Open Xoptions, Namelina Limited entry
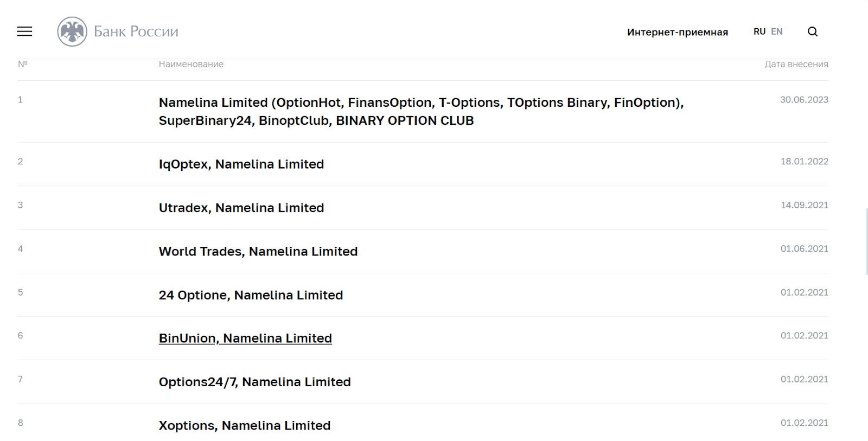This screenshot has width=868, height=441. point(245,426)
